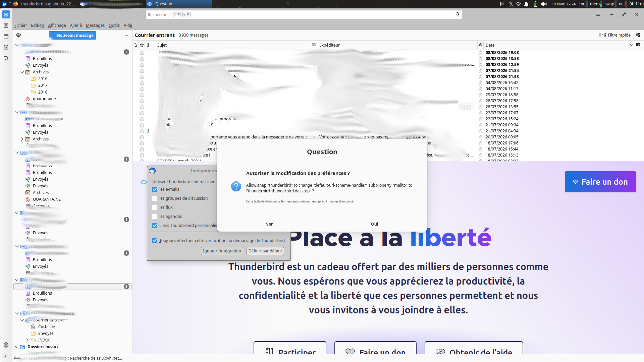This screenshot has width=644, height=362.
Task: Enable the les agendas checkbox
Action: tap(155, 217)
